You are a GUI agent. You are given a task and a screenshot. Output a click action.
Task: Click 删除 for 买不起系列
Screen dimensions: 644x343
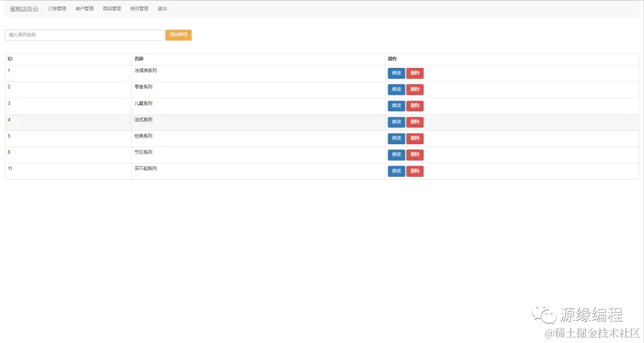click(x=415, y=171)
